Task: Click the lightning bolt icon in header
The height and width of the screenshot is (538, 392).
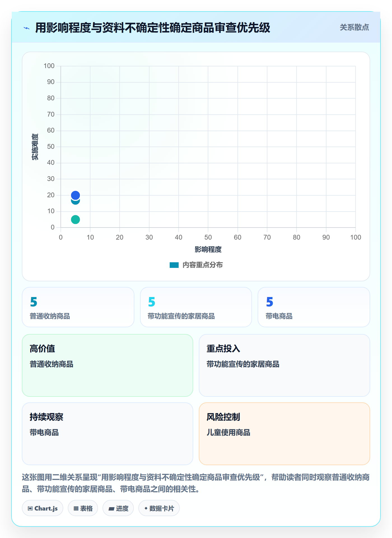Action: point(27,28)
